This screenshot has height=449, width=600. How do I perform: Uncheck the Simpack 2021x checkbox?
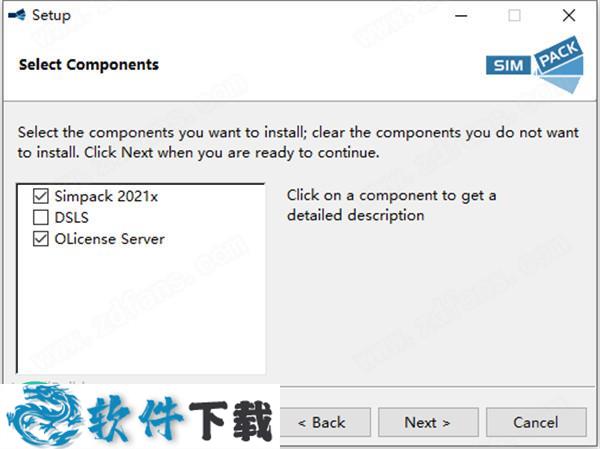(x=40, y=196)
